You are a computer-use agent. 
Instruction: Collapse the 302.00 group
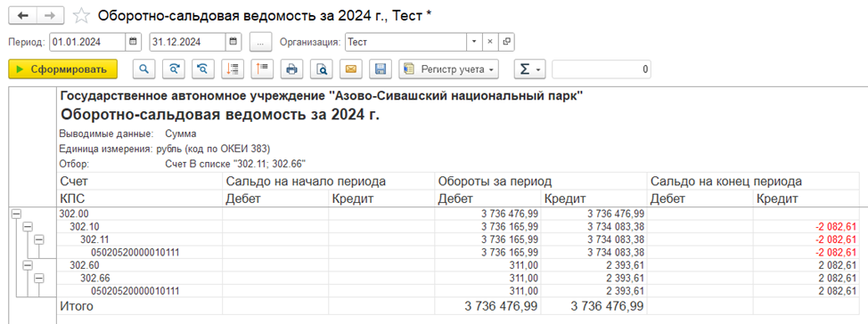(x=15, y=214)
